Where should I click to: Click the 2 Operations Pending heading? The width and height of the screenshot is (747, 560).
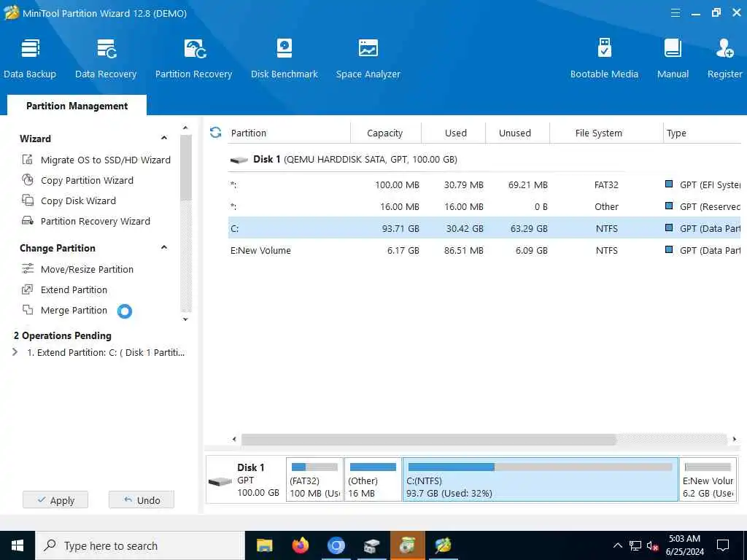[x=63, y=335]
